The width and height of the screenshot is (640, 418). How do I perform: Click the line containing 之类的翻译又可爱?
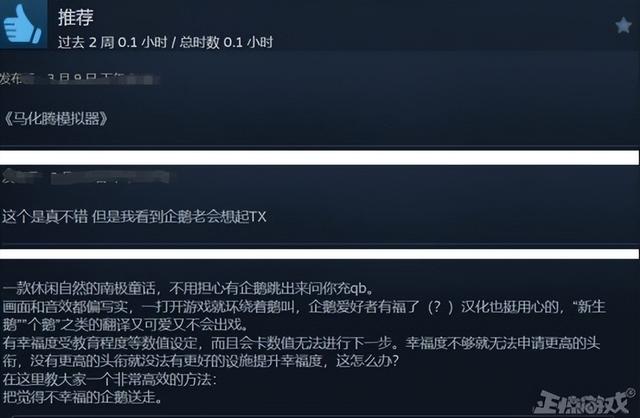click(x=125, y=325)
